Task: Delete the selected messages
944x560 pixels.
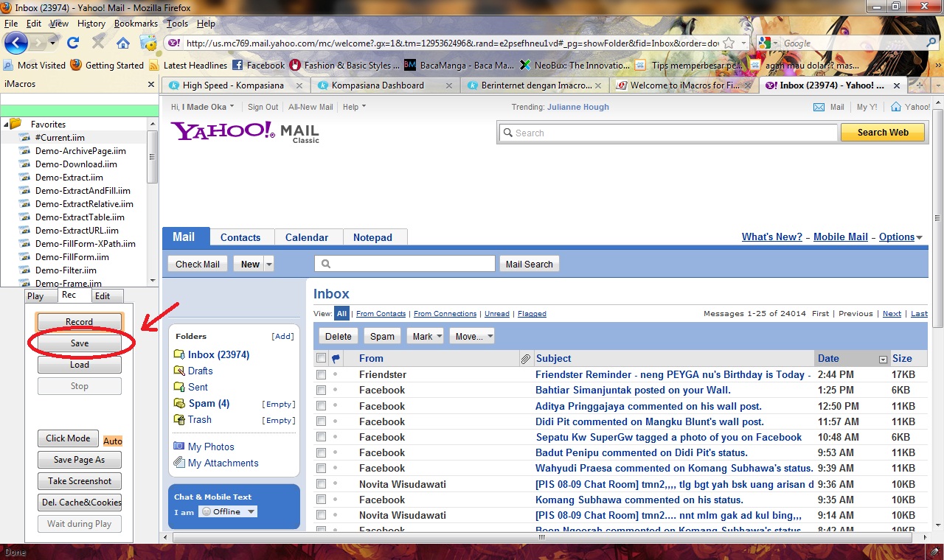Action: click(x=339, y=337)
